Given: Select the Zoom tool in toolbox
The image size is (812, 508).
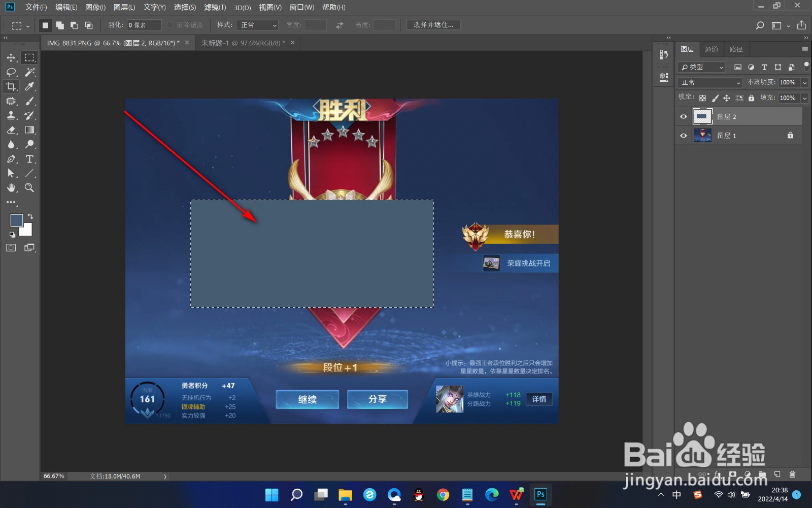Looking at the screenshot, I should tap(30, 188).
